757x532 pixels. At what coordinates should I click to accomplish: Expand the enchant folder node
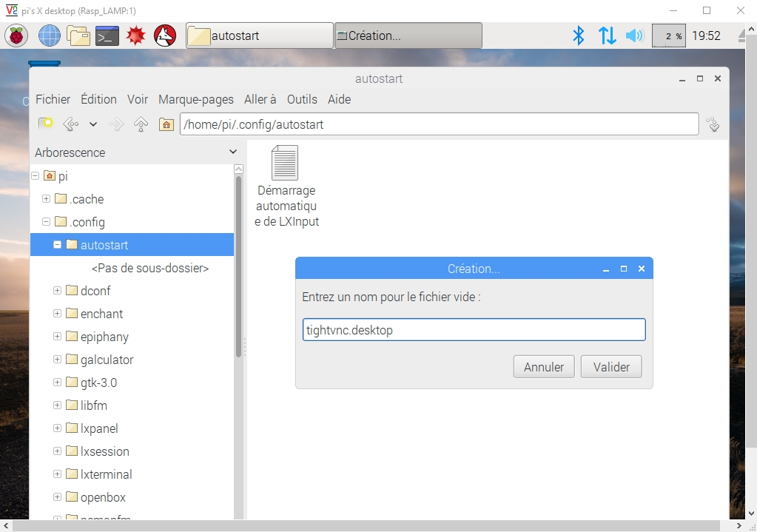[x=57, y=313]
